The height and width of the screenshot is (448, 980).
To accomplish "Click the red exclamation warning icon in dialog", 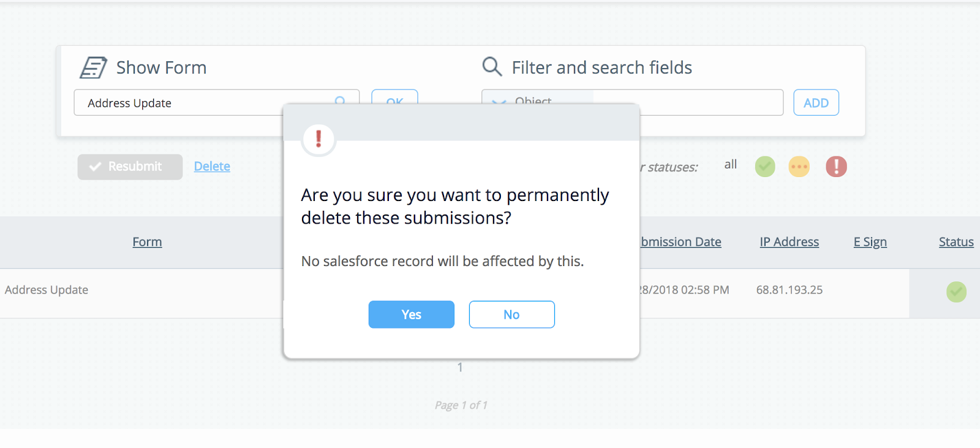I will tap(318, 139).
